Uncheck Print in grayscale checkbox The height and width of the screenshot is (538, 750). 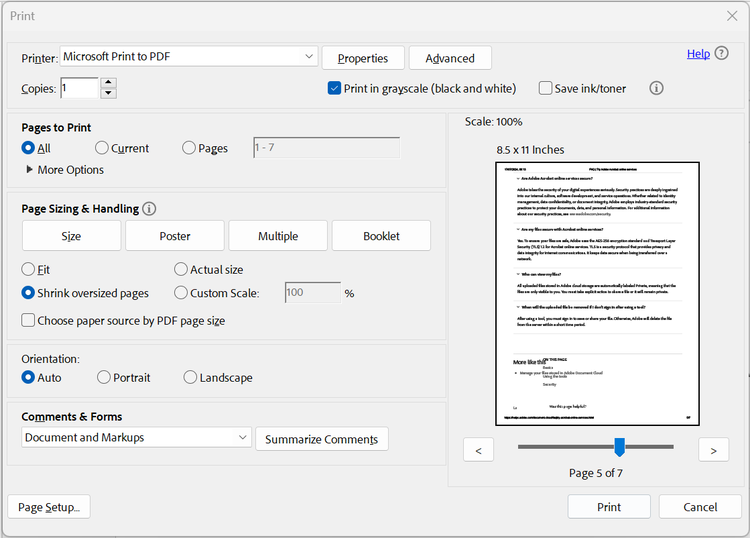pyautogui.click(x=334, y=88)
